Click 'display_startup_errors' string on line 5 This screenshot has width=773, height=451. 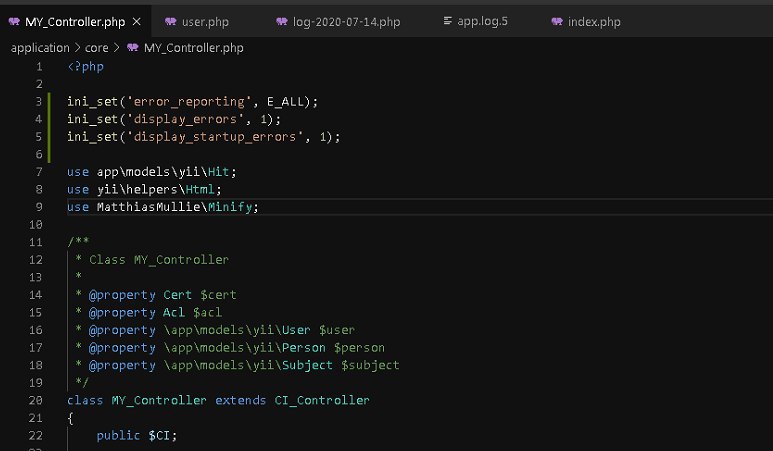[x=215, y=137]
